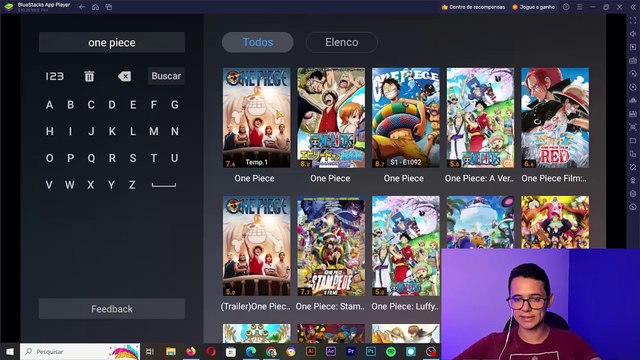Tap letter A on on-screen keyboard
This screenshot has height=360, width=640.
49,105
